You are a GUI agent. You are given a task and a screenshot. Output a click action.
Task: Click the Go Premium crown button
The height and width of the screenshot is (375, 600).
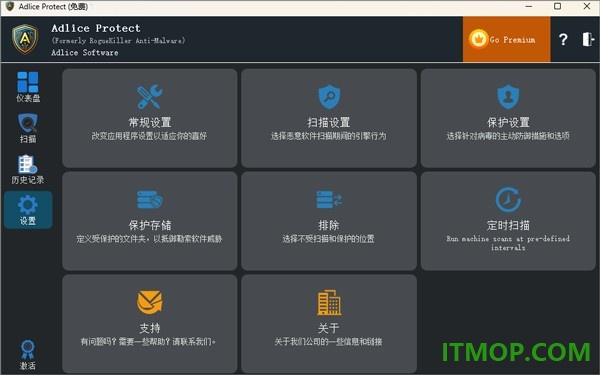tap(506, 39)
